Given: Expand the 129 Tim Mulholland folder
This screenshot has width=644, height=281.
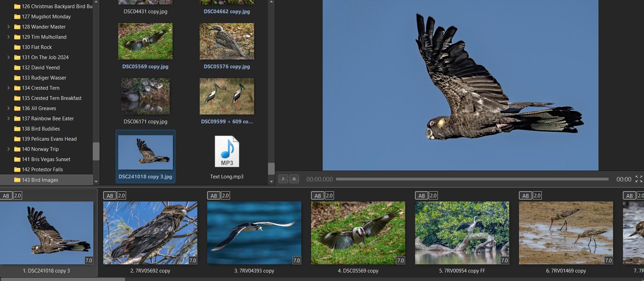Looking at the screenshot, I should (8, 37).
